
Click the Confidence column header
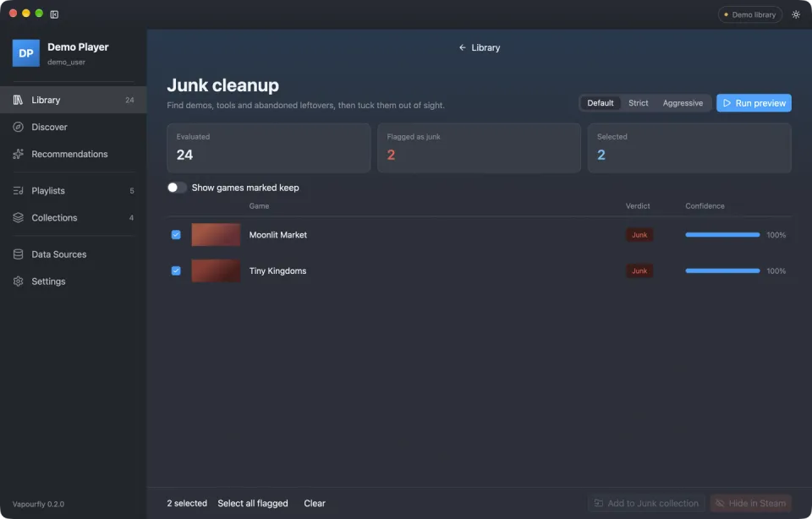pos(705,206)
